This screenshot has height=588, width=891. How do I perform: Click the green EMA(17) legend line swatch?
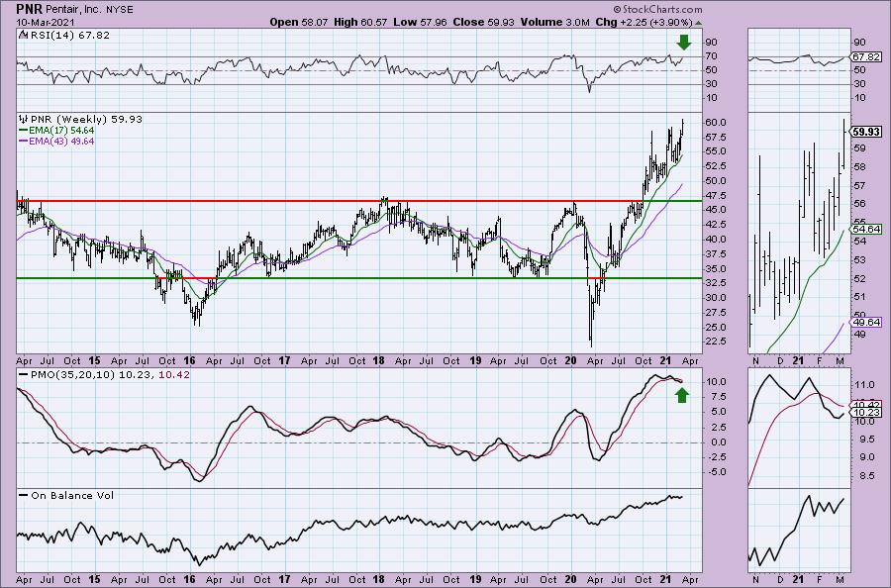coord(24,131)
